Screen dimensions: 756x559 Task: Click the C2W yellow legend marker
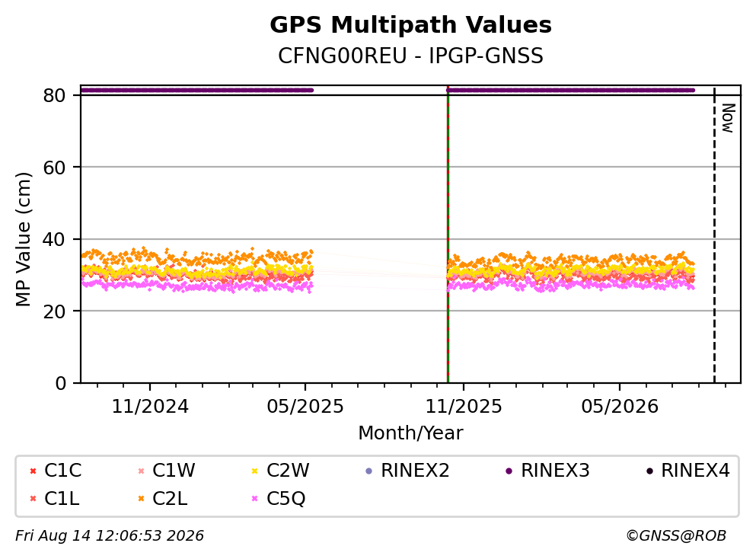point(255,471)
